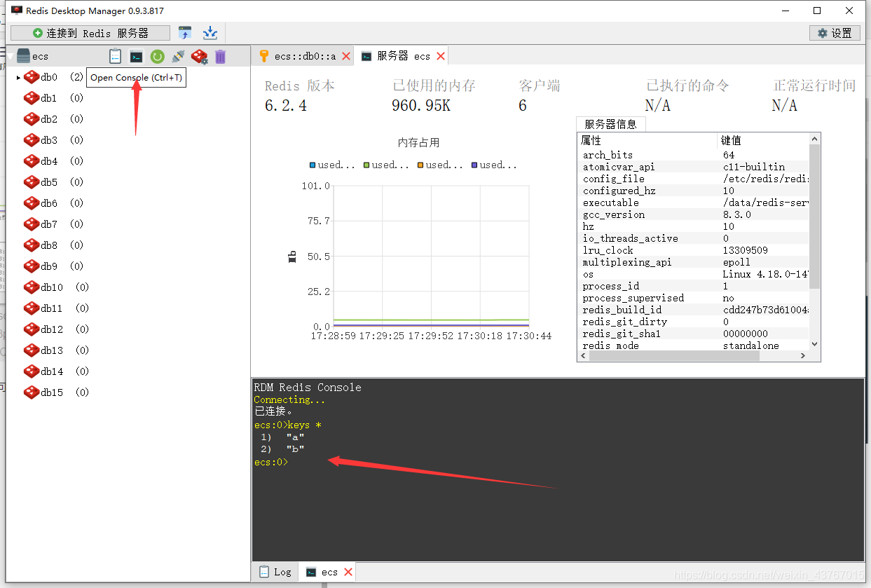This screenshot has width=871, height=588.
Task: Click the disconnect plug icon for ecs
Action: tap(178, 57)
